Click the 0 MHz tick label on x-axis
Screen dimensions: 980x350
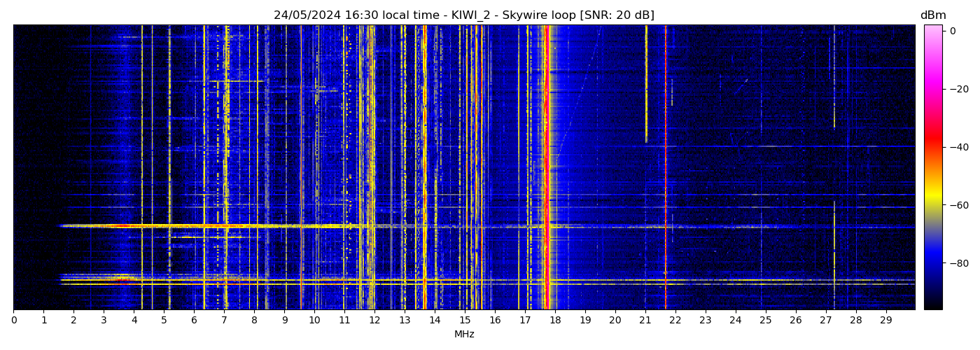pyautogui.click(x=14, y=321)
